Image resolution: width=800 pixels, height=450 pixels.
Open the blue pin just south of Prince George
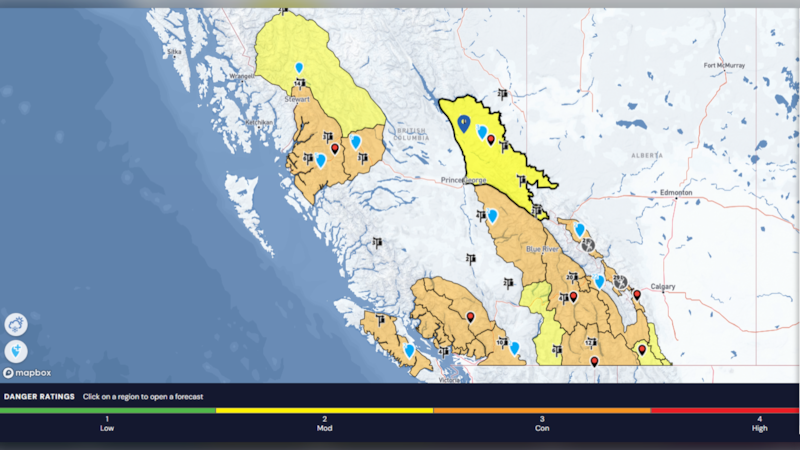[x=492, y=215]
